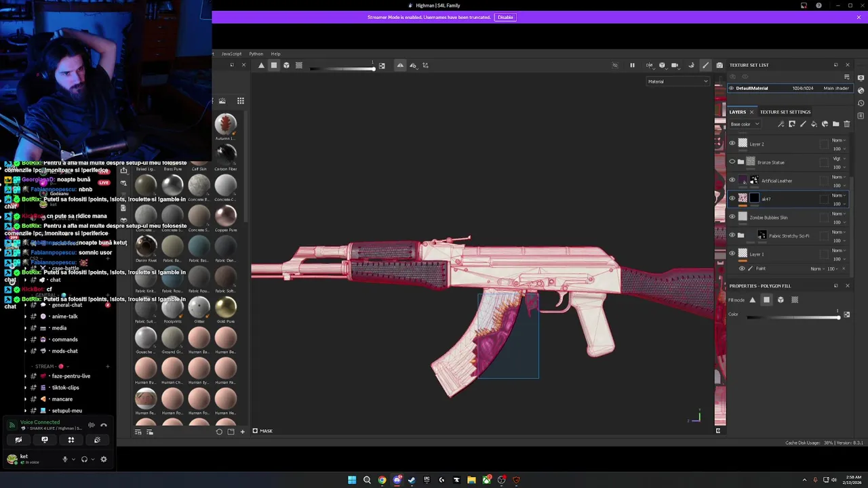Image resolution: width=868 pixels, height=488 pixels.
Task: Open the JavaScript menu
Action: (x=231, y=54)
